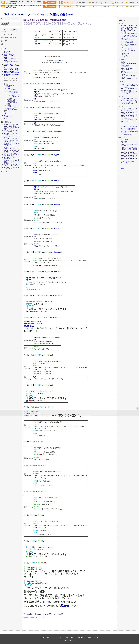
Task: Open 黒崎コユキ in update history
Action: click(x=124, y=141)
